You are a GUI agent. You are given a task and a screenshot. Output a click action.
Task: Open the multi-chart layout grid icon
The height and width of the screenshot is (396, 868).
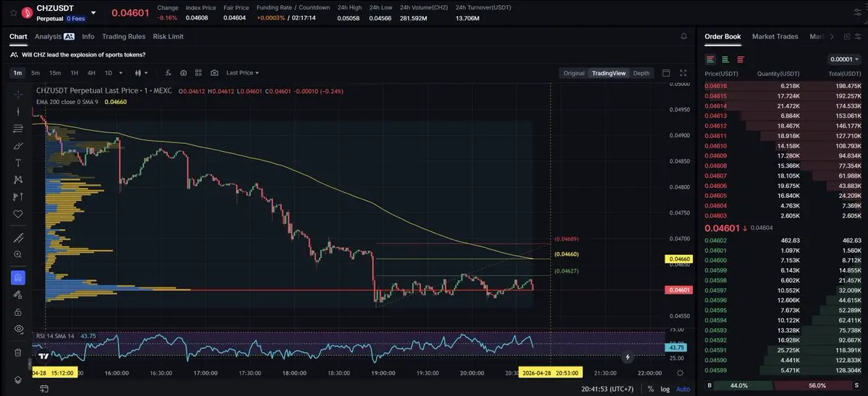[x=199, y=73]
